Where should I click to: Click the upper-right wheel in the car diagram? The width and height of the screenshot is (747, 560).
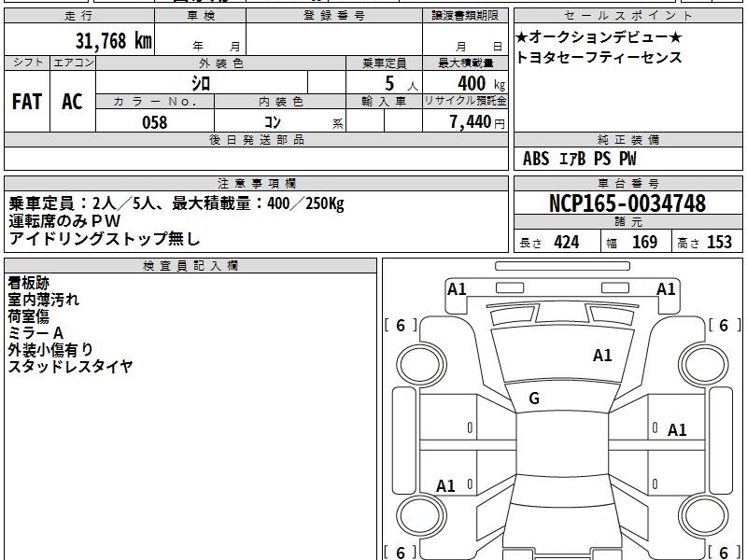click(704, 365)
